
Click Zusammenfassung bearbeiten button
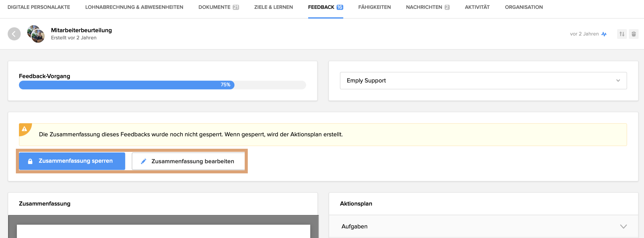pos(188,161)
